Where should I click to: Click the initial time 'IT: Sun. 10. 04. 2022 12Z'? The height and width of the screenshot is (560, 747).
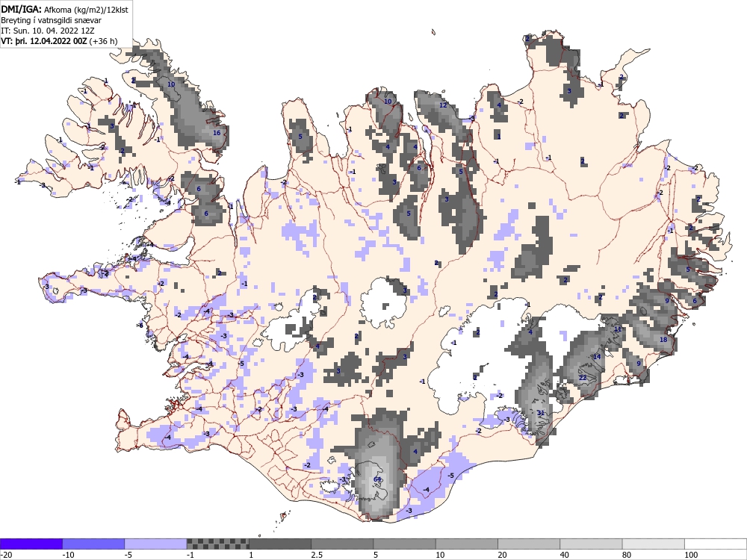point(48,31)
